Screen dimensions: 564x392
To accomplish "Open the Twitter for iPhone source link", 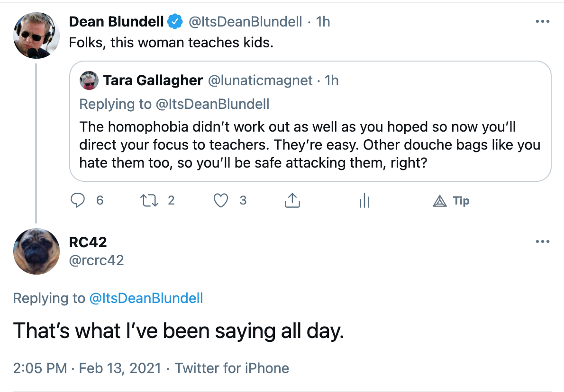I will (232, 368).
